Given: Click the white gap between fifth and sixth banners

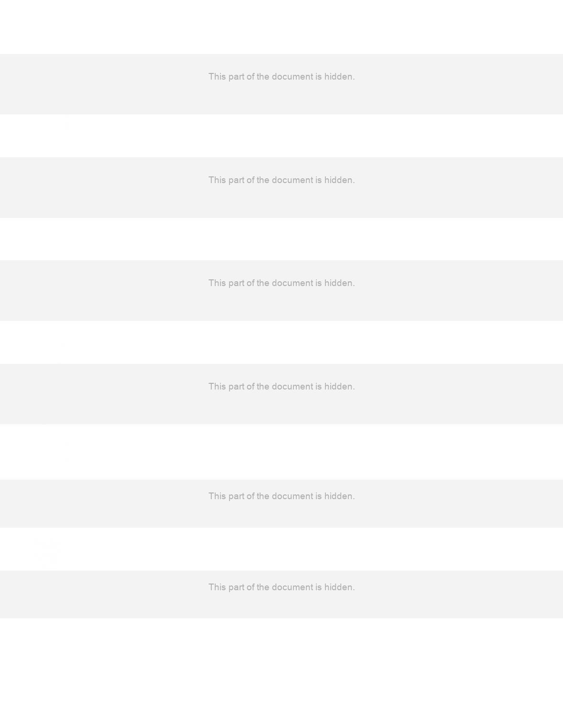Looking at the screenshot, I should pos(281,549).
